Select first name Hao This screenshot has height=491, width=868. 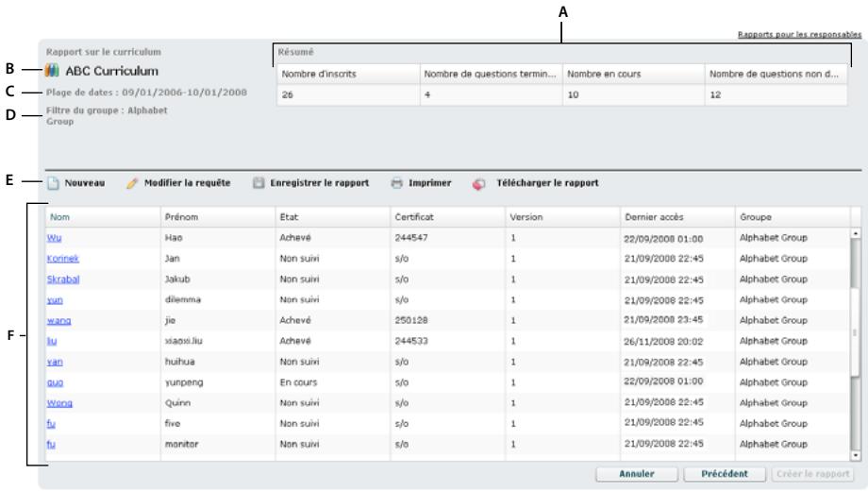click(174, 238)
